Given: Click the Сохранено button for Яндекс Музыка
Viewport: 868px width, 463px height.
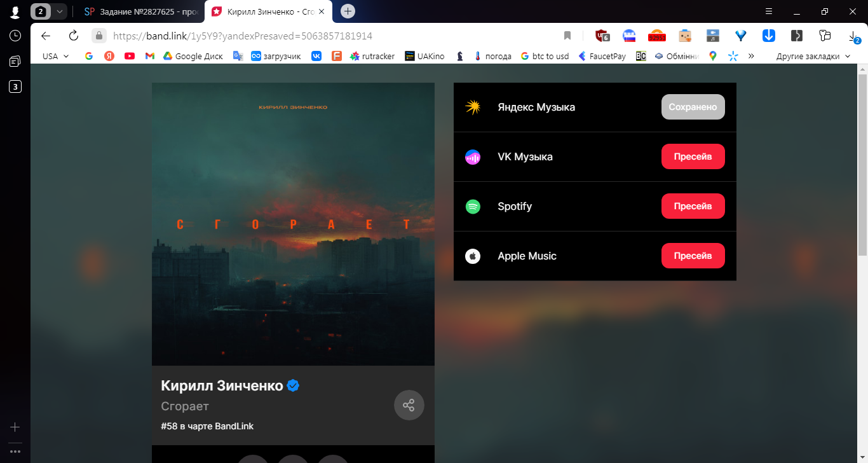Looking at the screenshot, I should coord(693,107).
